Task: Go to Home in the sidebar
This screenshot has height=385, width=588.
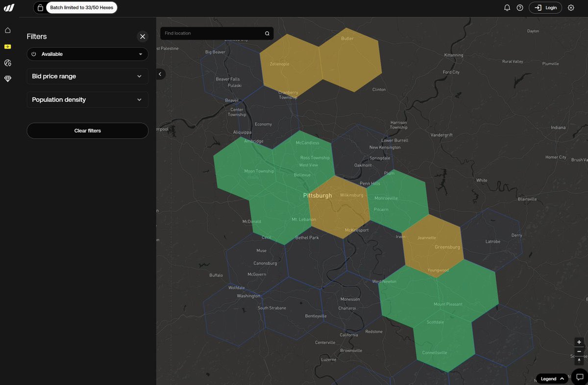Action: click(x=8, y=30)
